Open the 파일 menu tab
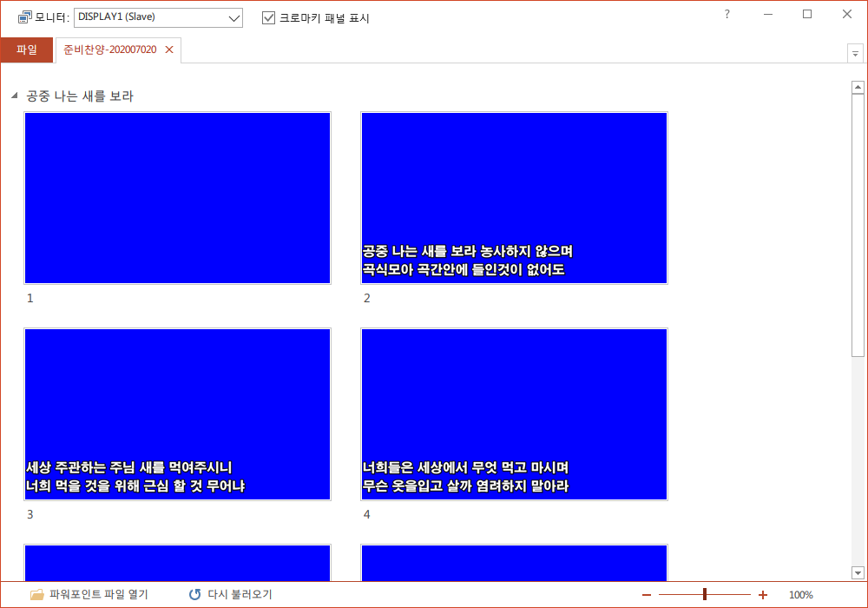This screenshot has width=868, height=608. [x=27, y=50]
